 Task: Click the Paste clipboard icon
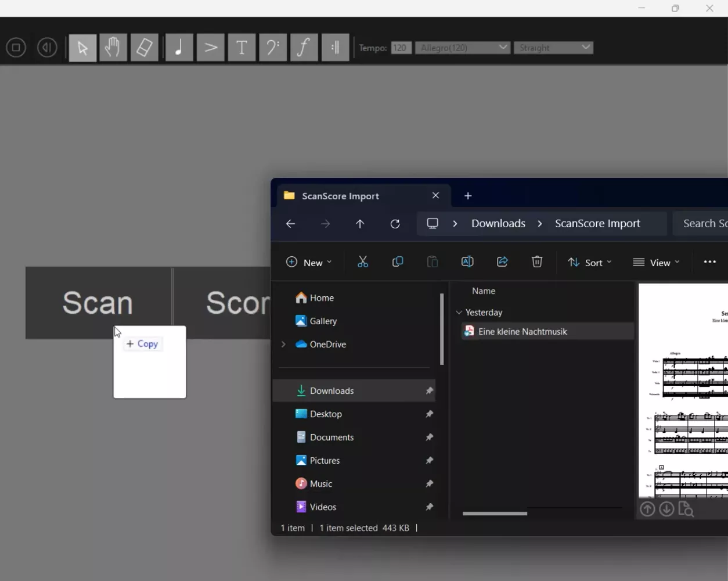(433, 262)
